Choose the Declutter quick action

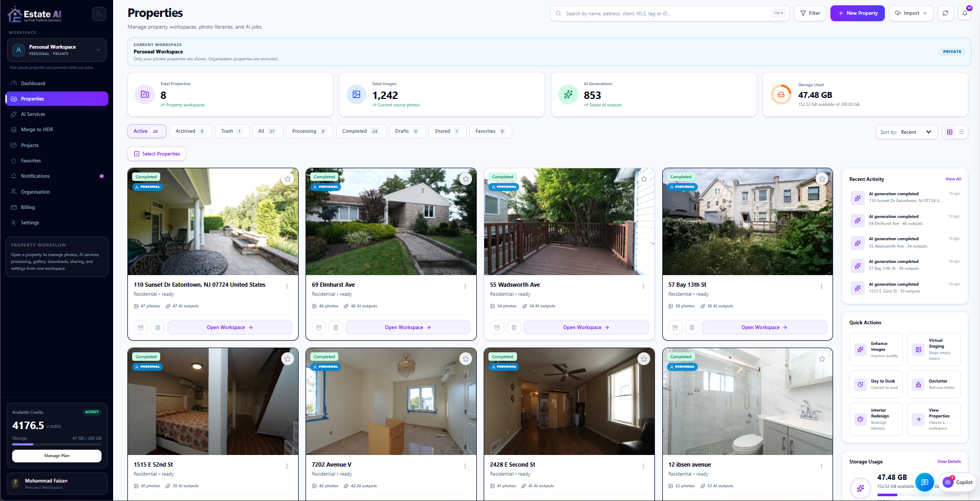click(x=934, y=384)
